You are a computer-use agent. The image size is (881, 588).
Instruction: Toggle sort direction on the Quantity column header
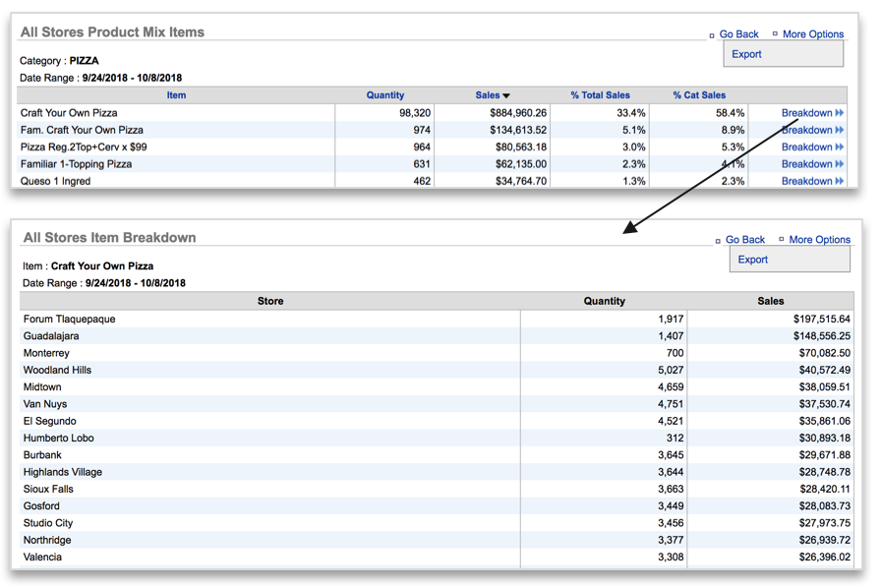coord(384,94)
